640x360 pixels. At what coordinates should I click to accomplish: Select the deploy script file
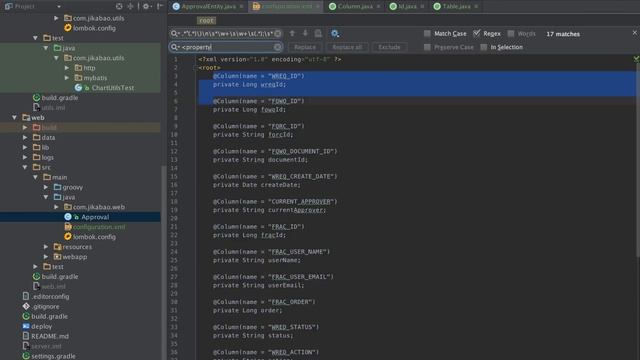tap(37, 327)
